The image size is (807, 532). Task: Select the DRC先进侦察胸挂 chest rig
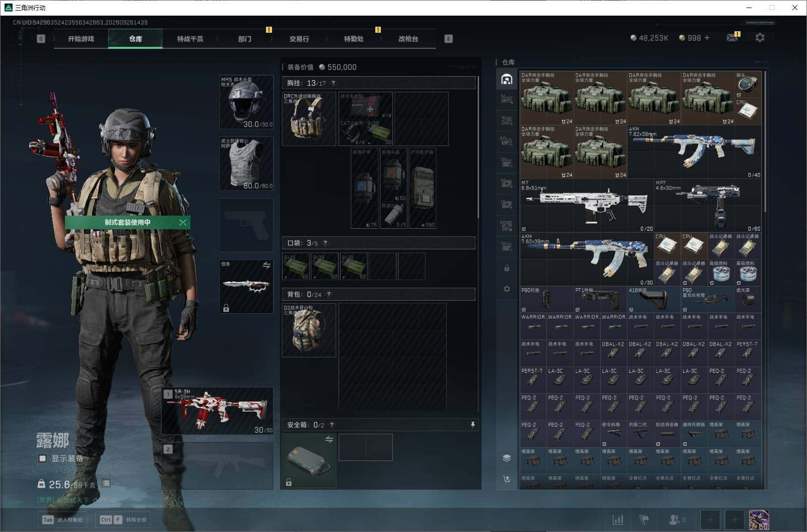click(309, 119)
